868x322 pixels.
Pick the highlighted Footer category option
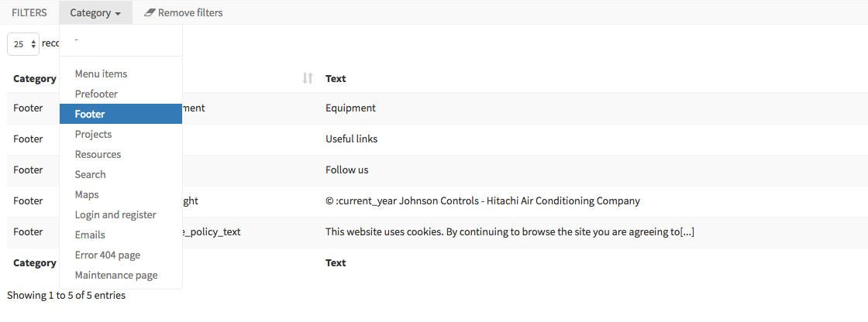pyautogui.click(x=90, y=114)
